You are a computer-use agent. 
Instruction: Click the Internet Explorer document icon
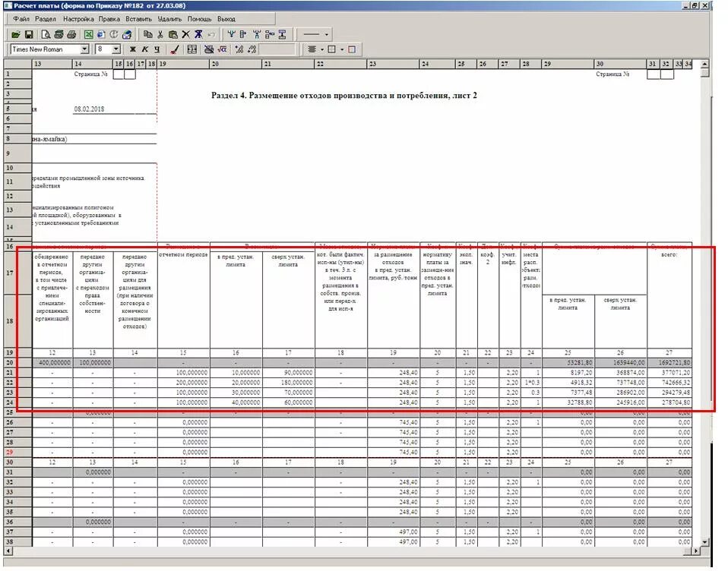[101, 34]
